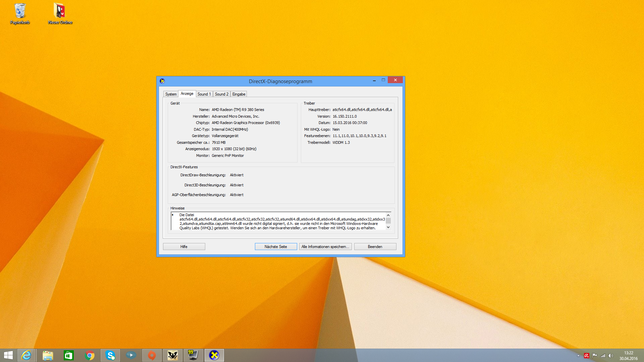Open the Neuer Ordner desktop folder
Screen dimensions: 644x362
60,13
